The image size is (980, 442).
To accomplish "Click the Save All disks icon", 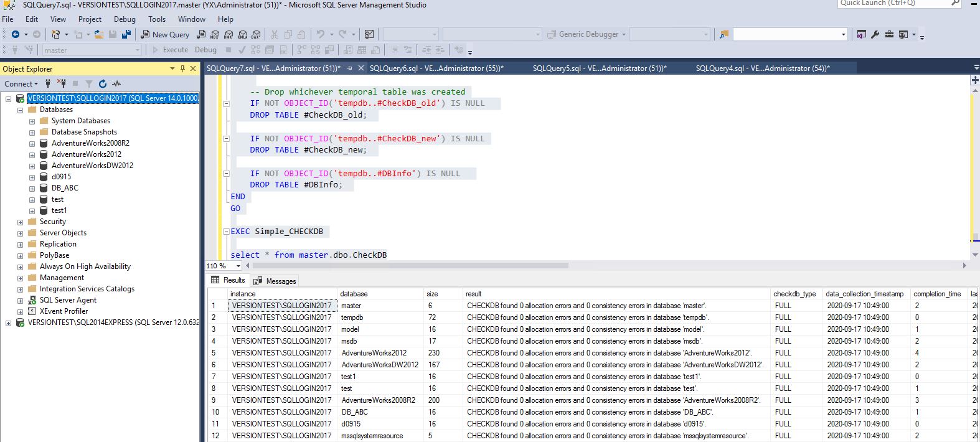I will pyautogui.click(x=126, y=34).
